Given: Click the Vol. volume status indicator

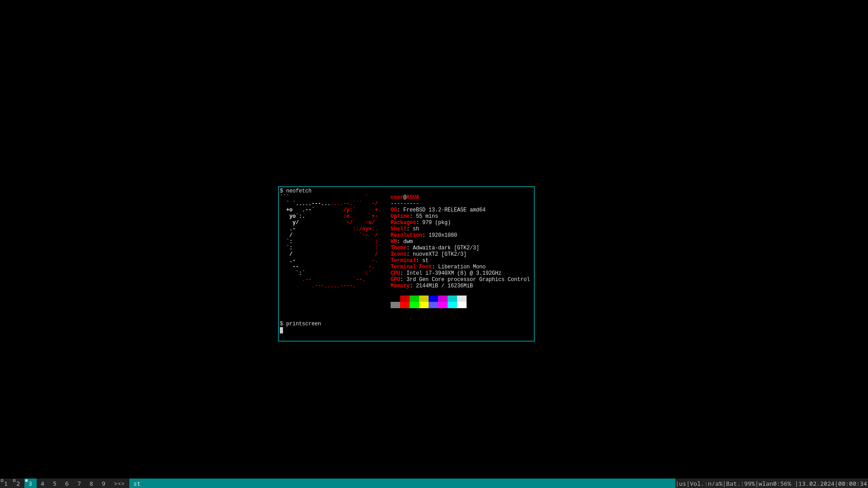Looking at the screenshot, I should point(706,483).
